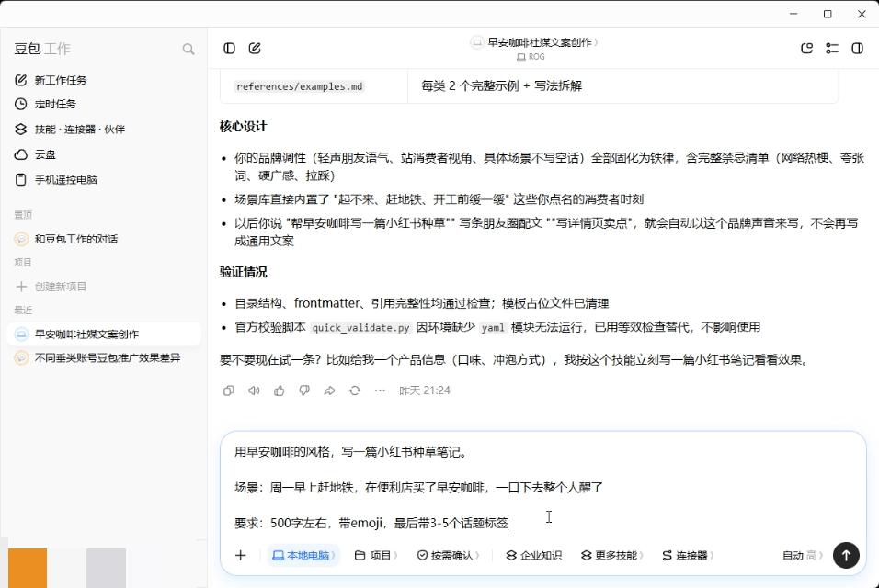Open the sidebar search icon
This screenshot has width=879, height=588.
coord(188,50)
